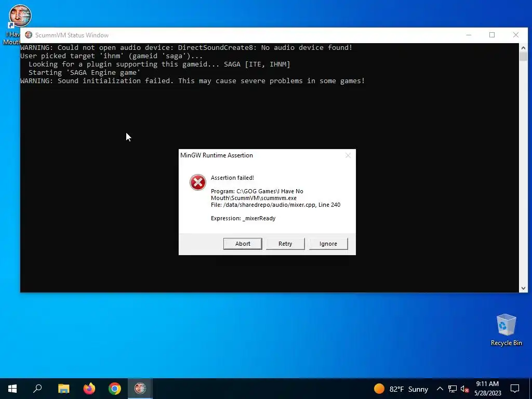Open the taskbar search magnifier
The image size is (532, 399).
pyautogui.click(x=37, y=389)
